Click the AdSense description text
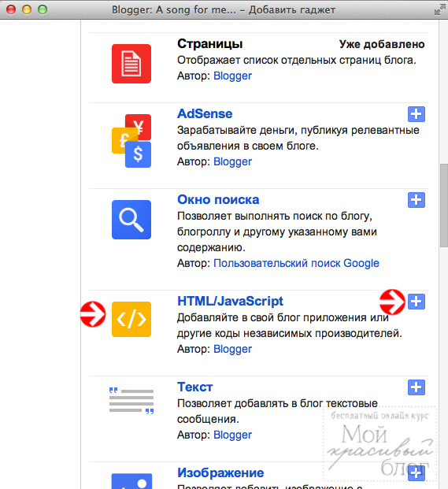Viewport: 448px width, 489px height. click(298, 138)
